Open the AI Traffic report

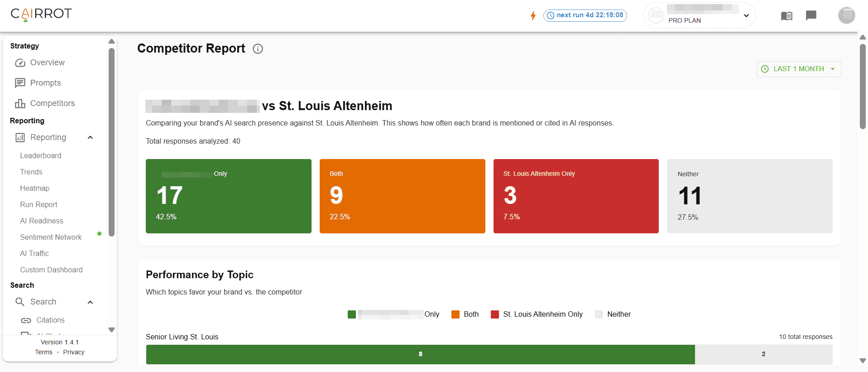(x=34, y=253)
